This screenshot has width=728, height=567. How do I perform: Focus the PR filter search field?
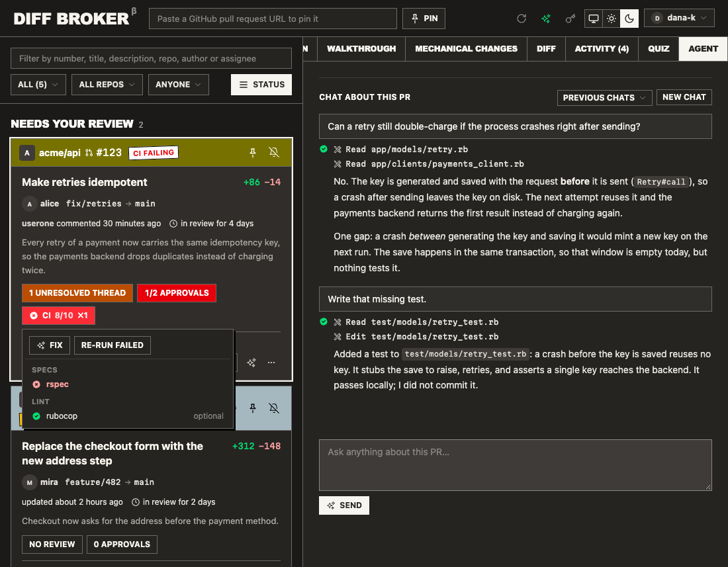point(151,58)
